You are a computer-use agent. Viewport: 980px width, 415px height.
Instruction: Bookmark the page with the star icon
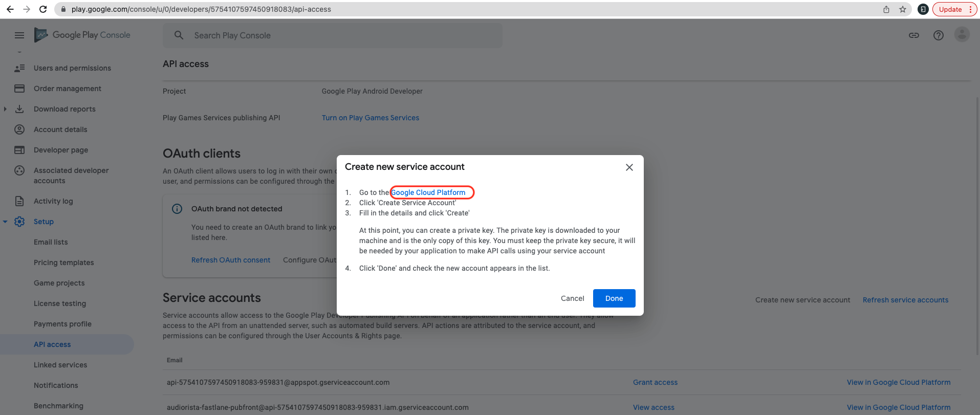click(903, 9)
